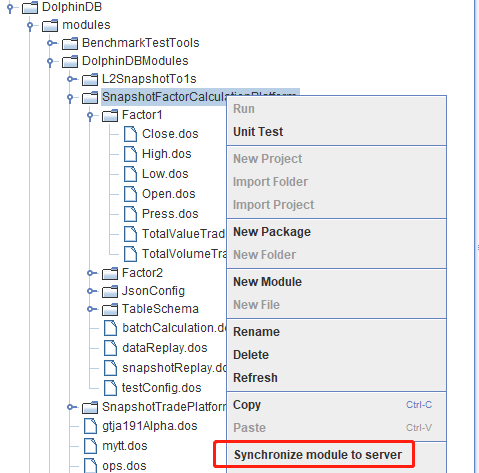Click the gtja191Alpha.dos file icon

pyautogui.click(x=90, y=426)
